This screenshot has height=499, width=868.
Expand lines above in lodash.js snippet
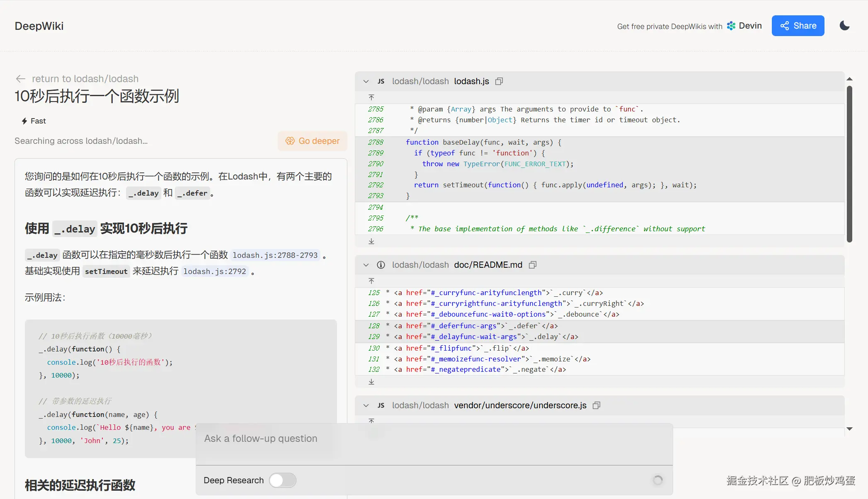pyautogui.click(x=371, y=97)
